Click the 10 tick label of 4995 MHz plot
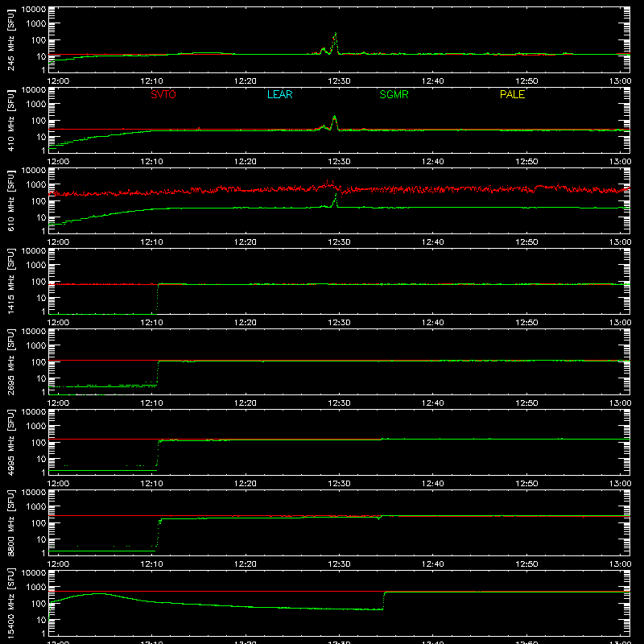This screenshot has height=644, width=644. click(41, 459)
